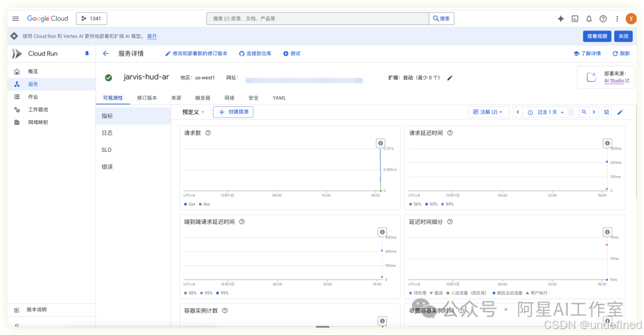Click the 观看视频 button
The image size is (644, 335).
597,36
